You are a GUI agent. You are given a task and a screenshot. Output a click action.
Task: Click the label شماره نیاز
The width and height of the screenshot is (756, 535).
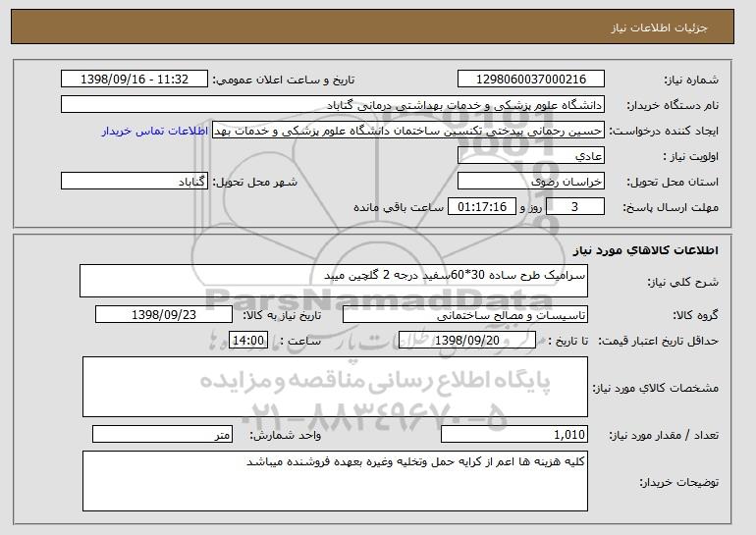pyautogui.click(x=691, y=80)
